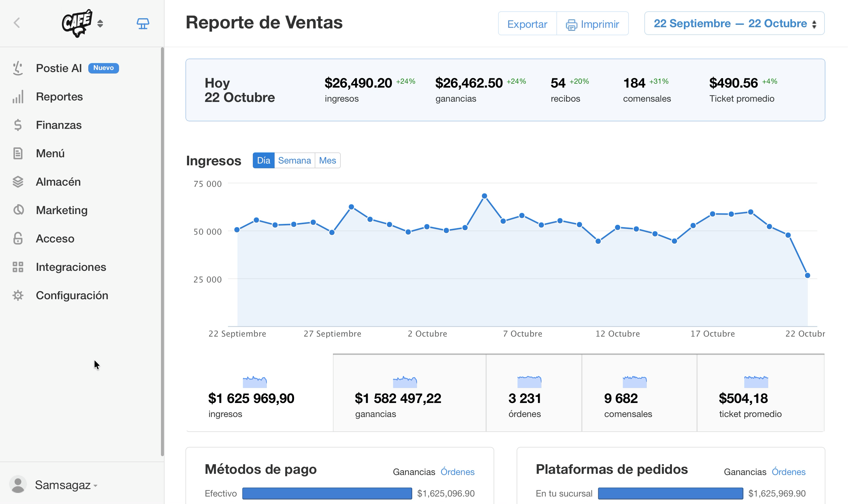Click the ingresos sparkline thumbnail
The width and height of the screenshot is (852, 504).
point(255,382)
